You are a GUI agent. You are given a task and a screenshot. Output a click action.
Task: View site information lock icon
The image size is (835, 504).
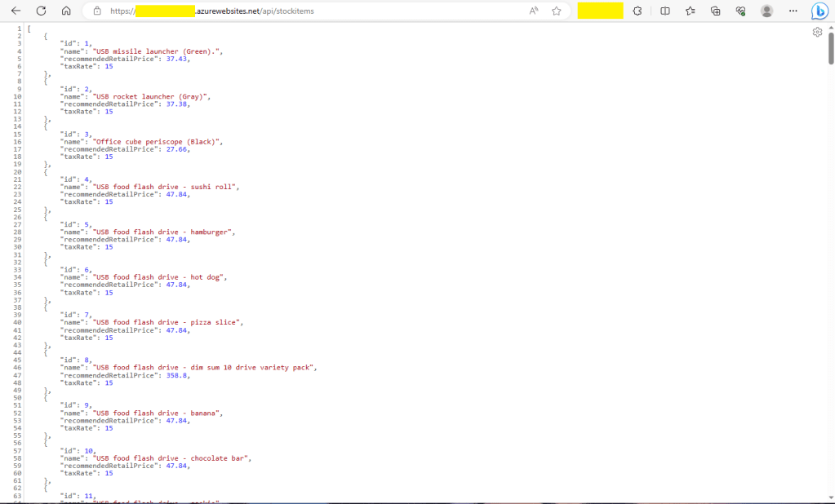pos(97,11)
